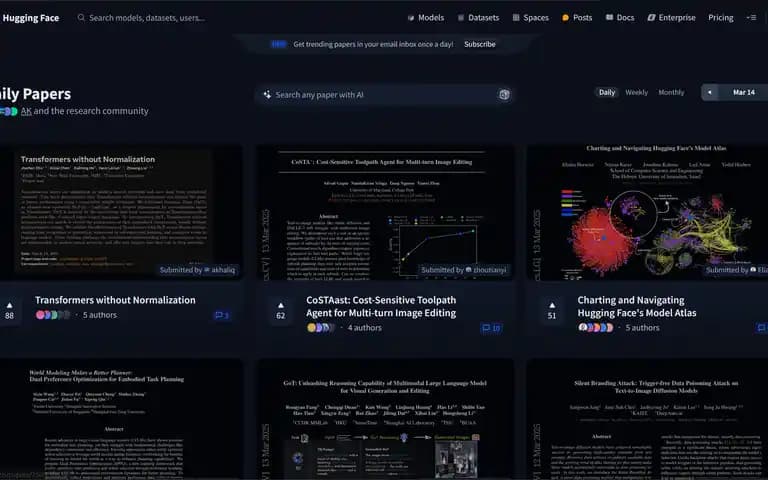The height and width of the screenshot is (480, 768).
Task: Click the Mar 14 date label
Action: pos(744,92)
